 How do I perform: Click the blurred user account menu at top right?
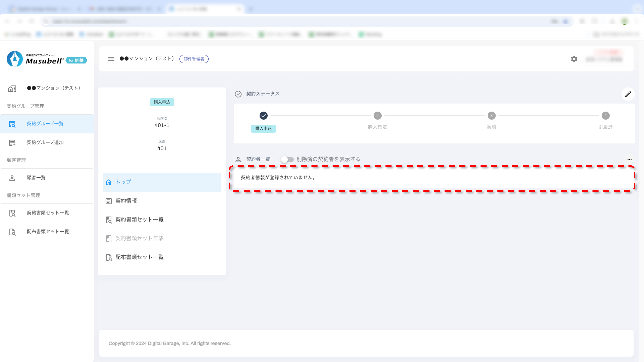click(604, 59)
